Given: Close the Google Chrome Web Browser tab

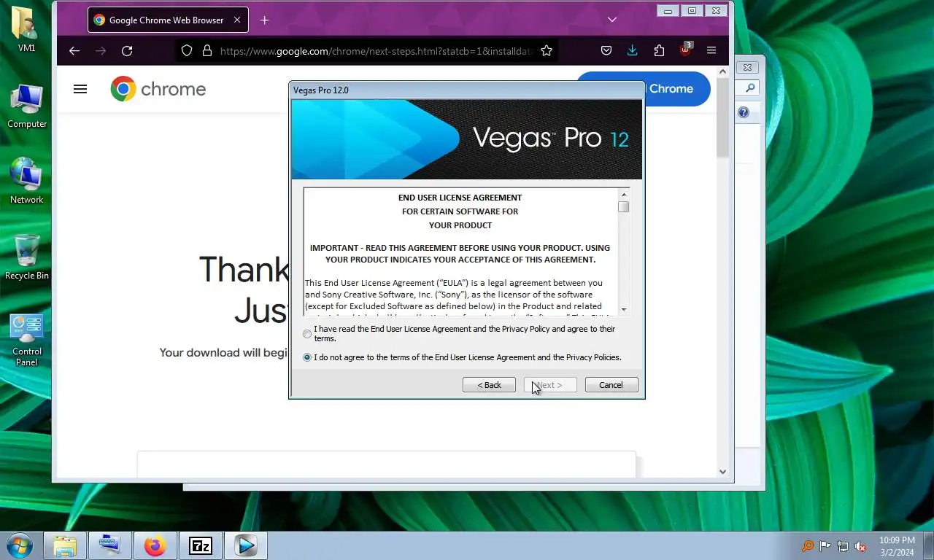Looking at the screenshot, I should click(238, 20).
